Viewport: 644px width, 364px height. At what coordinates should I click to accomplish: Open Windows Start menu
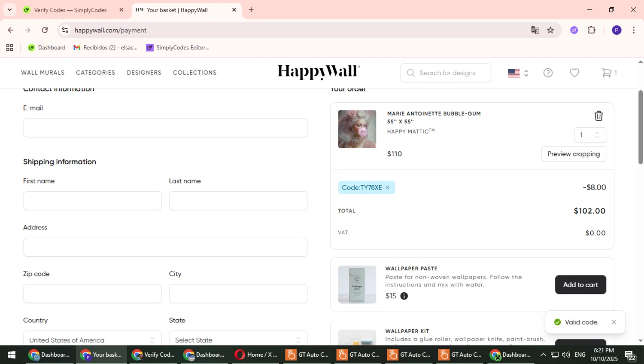tap(12, 355)
